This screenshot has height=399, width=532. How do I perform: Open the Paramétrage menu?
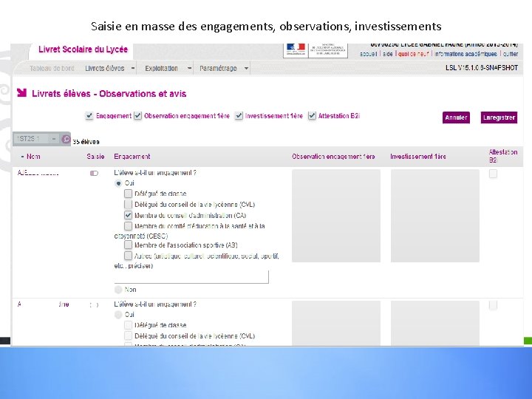(218, 68)
